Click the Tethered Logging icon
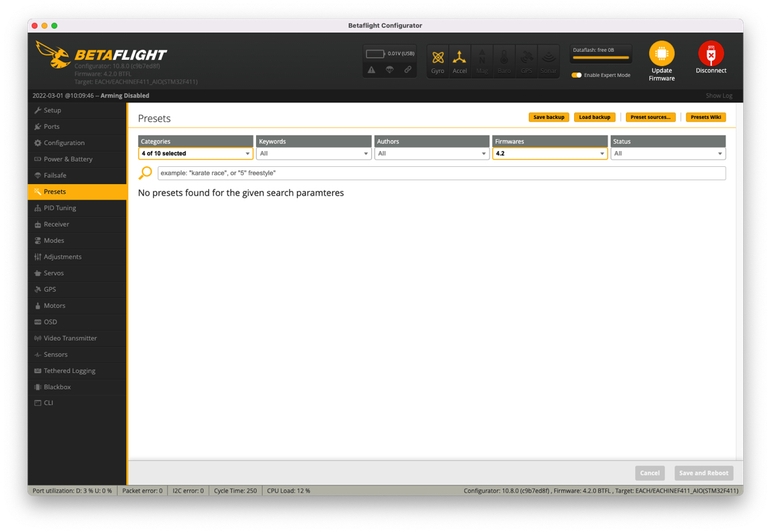This screenshot has width=771, height=532. pyautogui.click(x=37, y=370)
